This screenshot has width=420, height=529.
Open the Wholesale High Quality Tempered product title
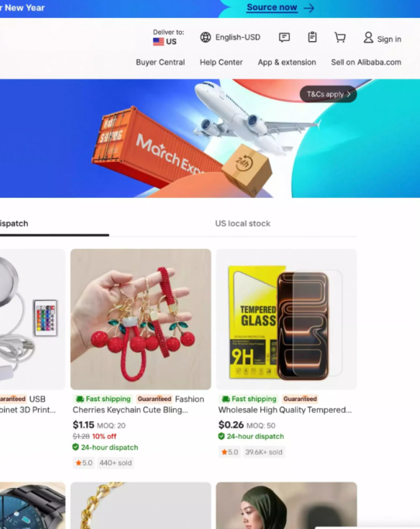285,410
